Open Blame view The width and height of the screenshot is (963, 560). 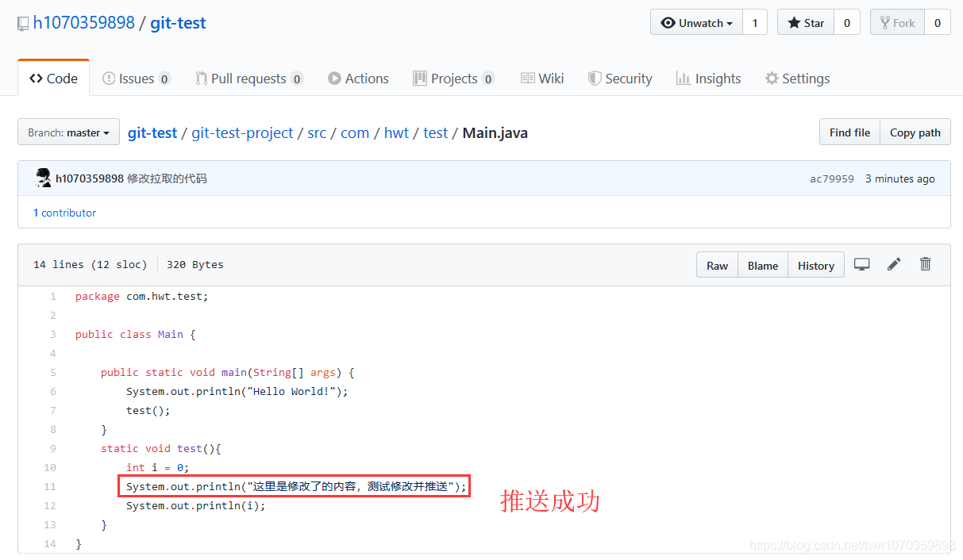click(763, 265)
